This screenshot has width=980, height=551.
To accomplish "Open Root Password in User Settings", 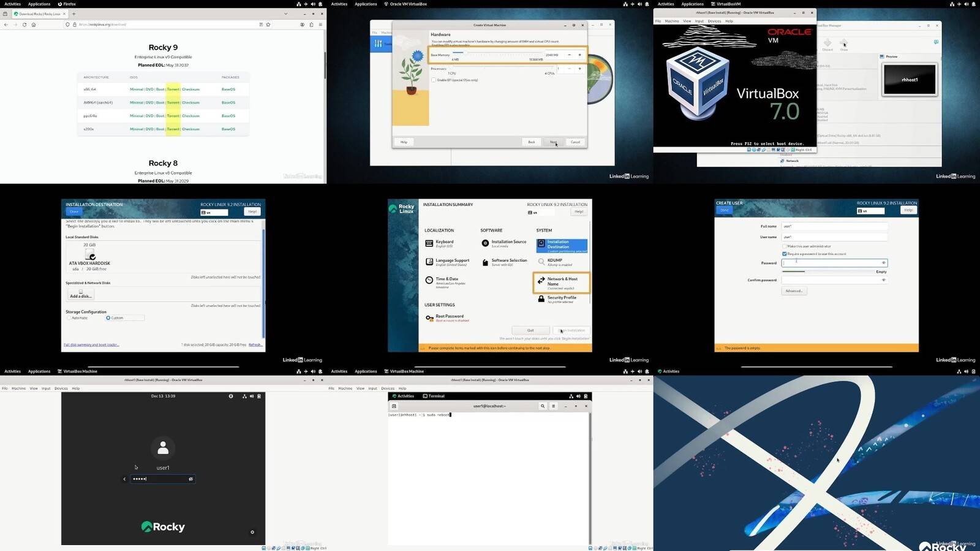I will [447, 317].
